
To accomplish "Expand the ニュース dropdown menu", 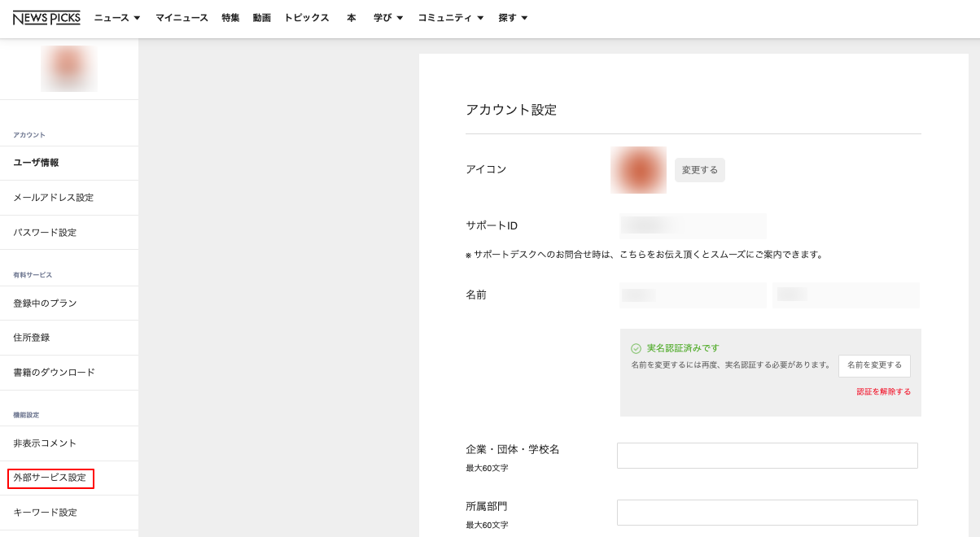I will (x=116, y=16).
